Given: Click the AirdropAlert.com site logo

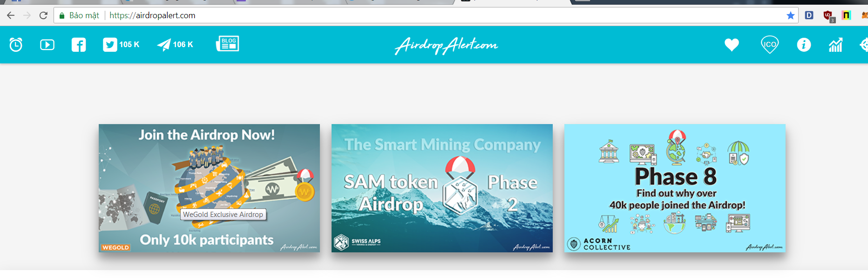Looking at the screenshot, I should [x=446, y=45].
